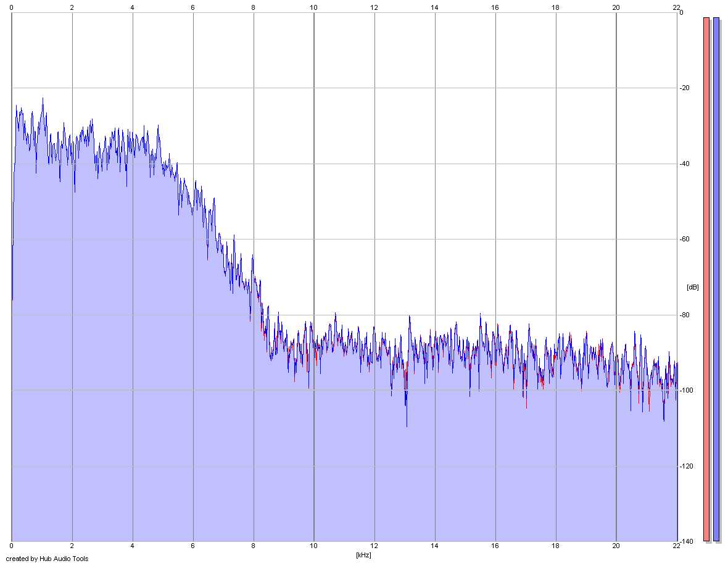Select the [kHz] axis unit label
Screen dimensions: 728x566
point(363,555)
